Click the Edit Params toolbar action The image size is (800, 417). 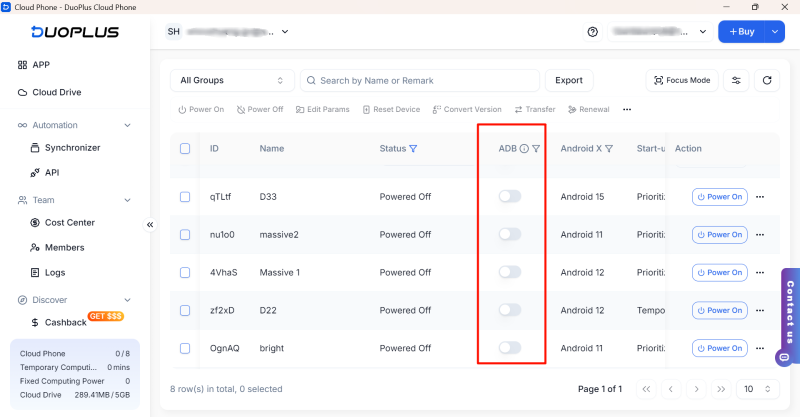(x=323, y=109)
